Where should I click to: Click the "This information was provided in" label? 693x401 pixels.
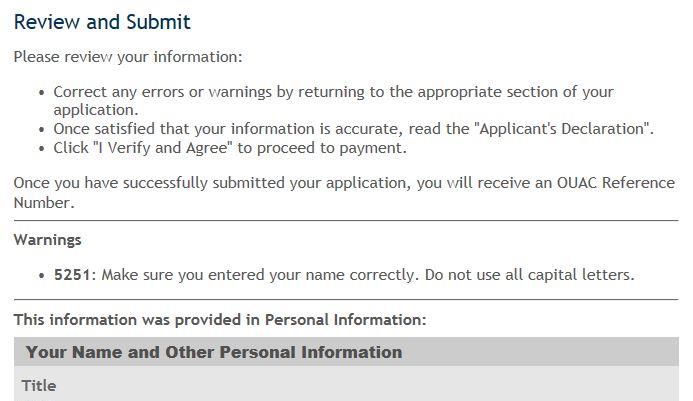137,320
